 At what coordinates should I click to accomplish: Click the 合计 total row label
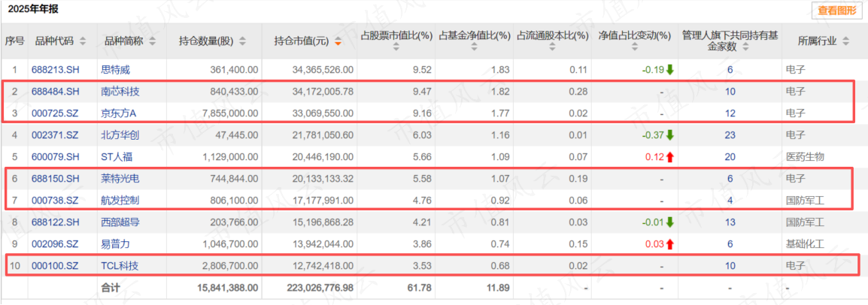(x=110, y=287)
